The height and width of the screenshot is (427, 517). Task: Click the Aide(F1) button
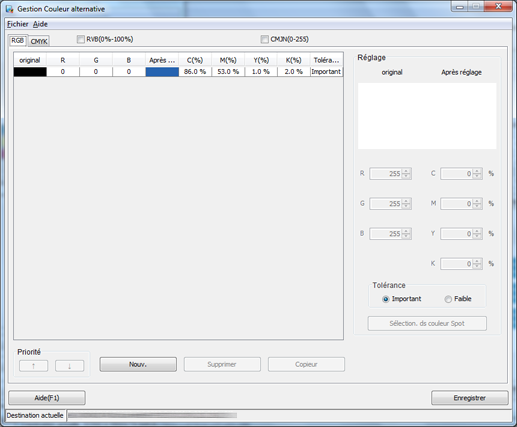click(x=47, y=398)
